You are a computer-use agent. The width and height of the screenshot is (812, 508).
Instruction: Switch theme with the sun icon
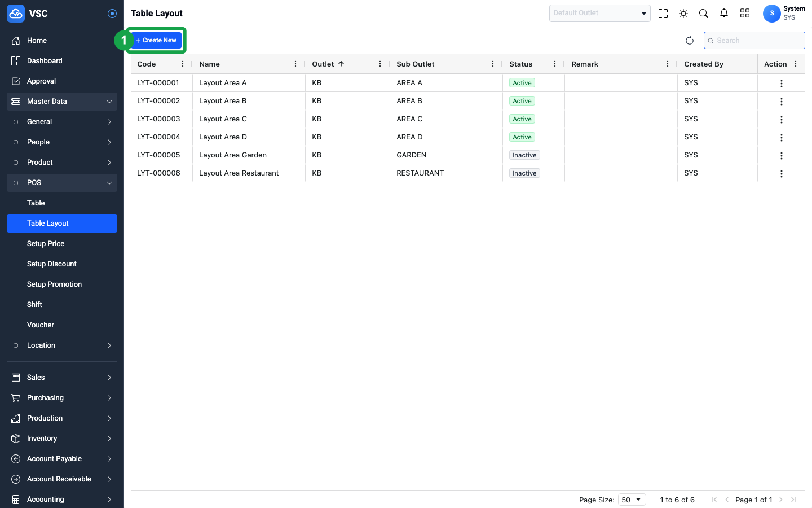point(683,14)
